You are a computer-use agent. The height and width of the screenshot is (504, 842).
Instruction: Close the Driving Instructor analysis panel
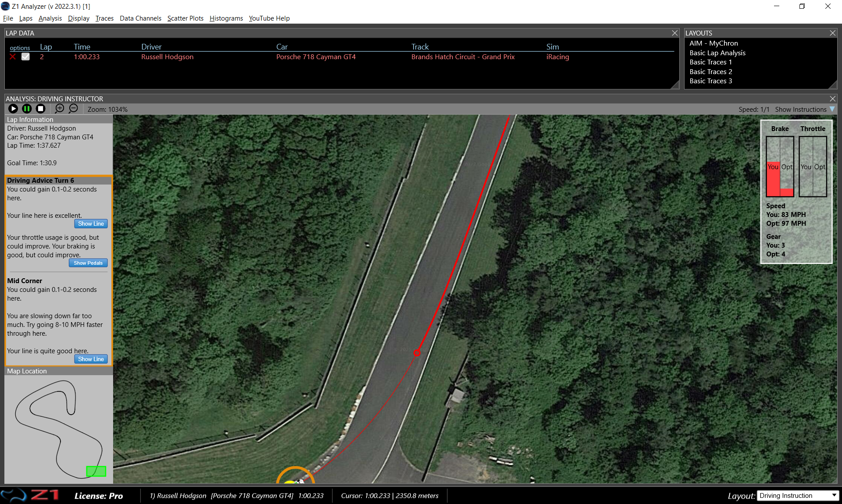pyautogui.click(x=832, y=99)
